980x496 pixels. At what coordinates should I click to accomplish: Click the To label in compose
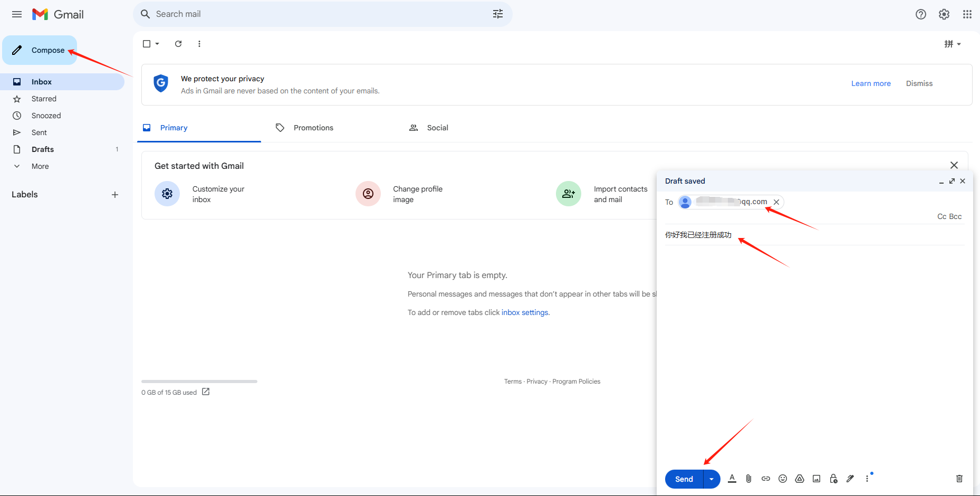669,202
